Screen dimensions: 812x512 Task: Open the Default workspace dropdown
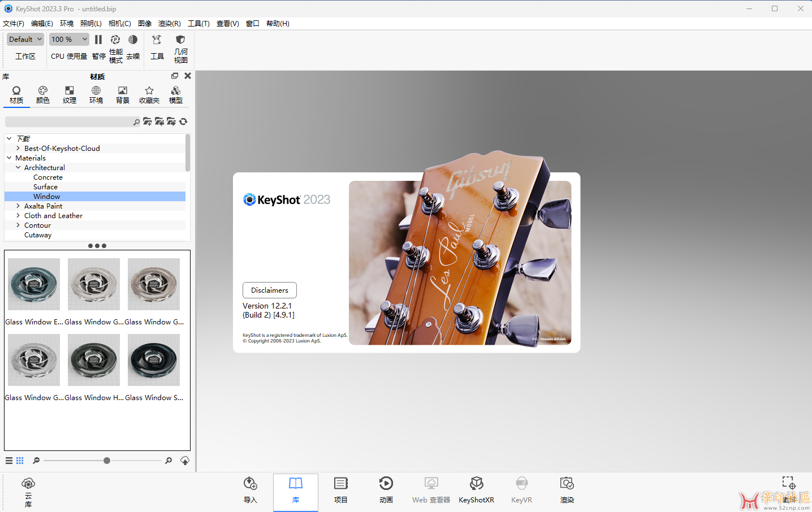25,39
